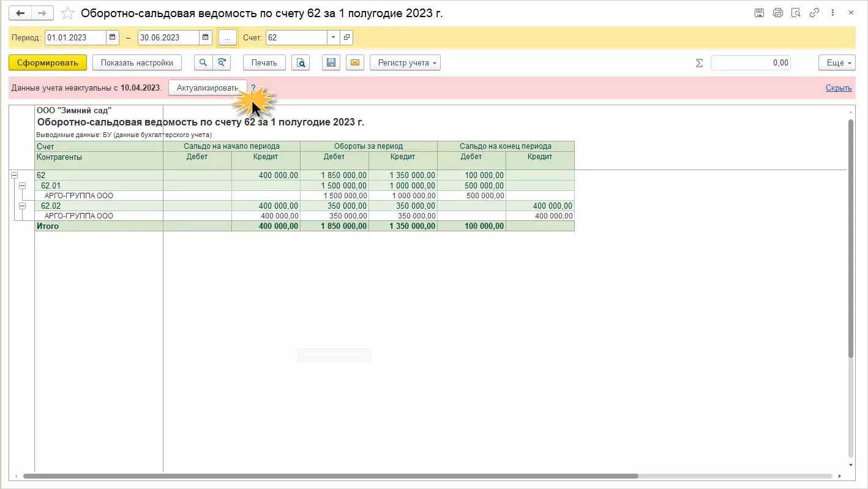The image size is (868, 489).
Task: Open the selected account 62 card icon
Action: pos(346,37)
